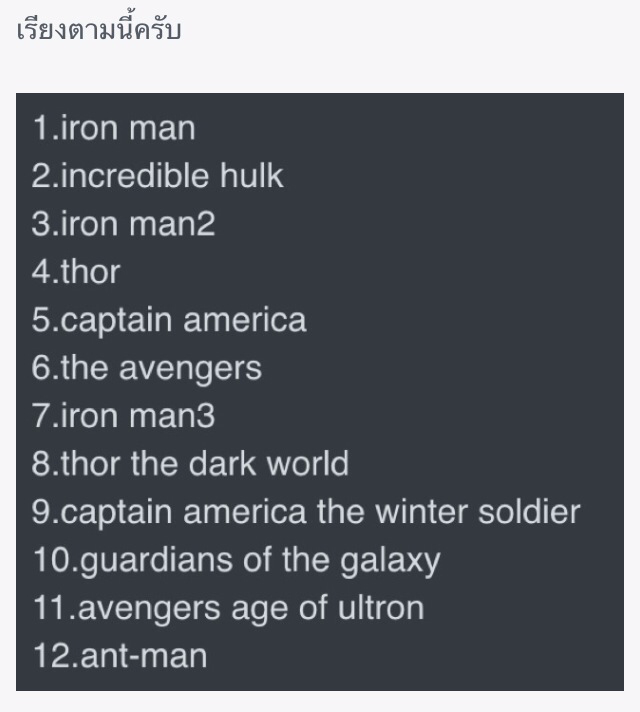Click the '6.the avengers' entry
This screenshot has width=640, height=712.
pos(147,368)
